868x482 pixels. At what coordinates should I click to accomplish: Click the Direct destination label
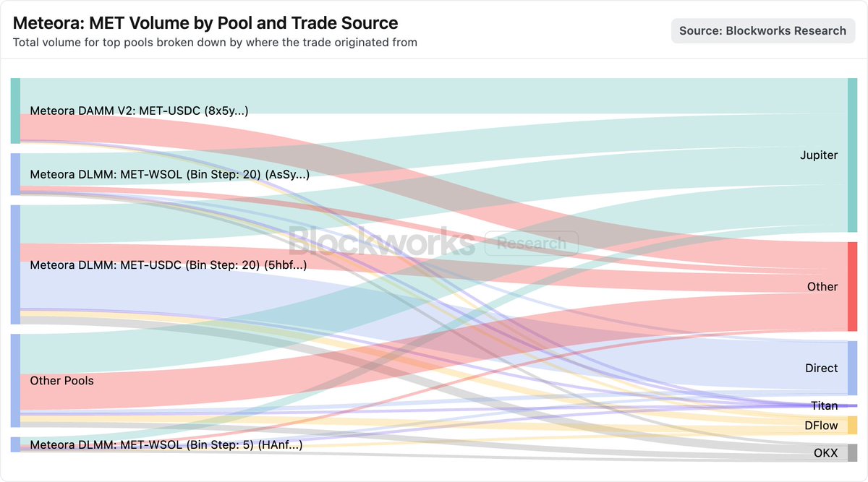click(821, 368)
